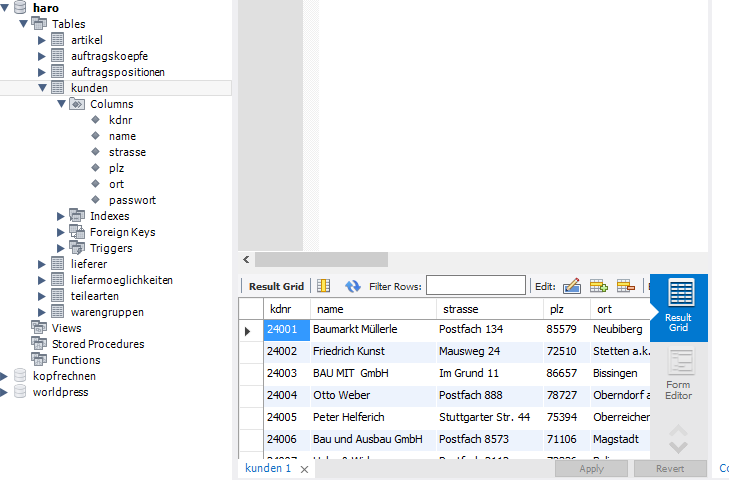Screen dimensions: 729x480
Task: Click the worldpress database icon
Action: coord(20,392)
